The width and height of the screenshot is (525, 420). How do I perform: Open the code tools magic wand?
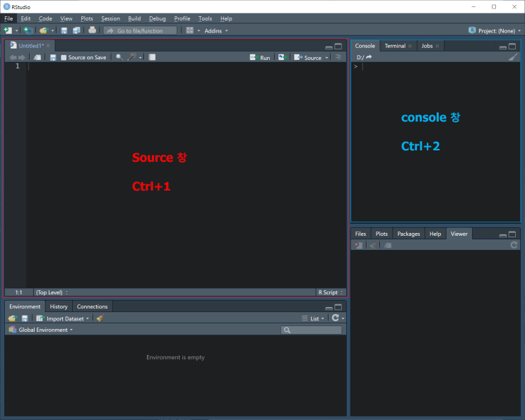coord(132,57)
